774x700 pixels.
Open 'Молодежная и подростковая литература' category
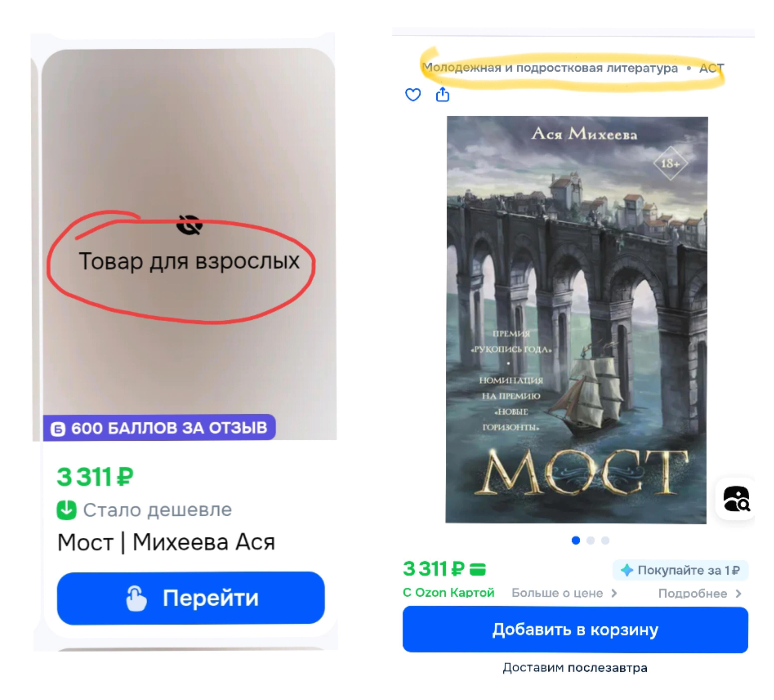[x=550, y=68]
